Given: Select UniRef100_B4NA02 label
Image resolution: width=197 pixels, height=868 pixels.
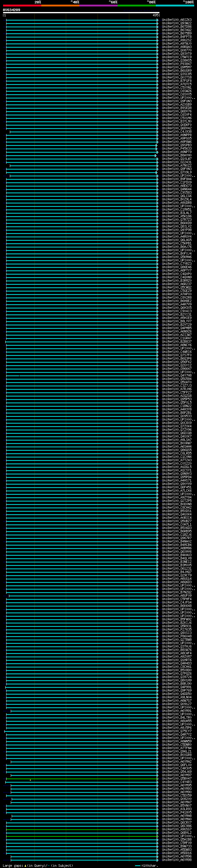Looking at the screenshot, I should tap(177, 542).
